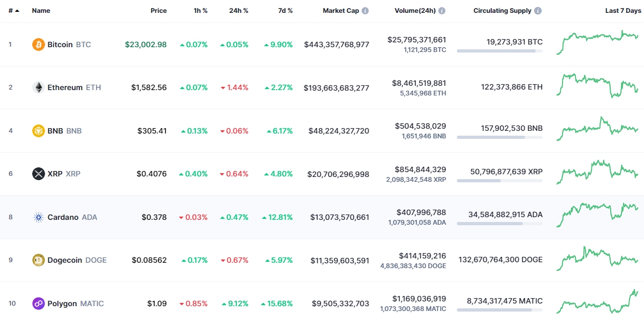Click the Polygon purple logo icon
Image resolution: width=644 pixels, height=318 pixels.
pos(39,304)
